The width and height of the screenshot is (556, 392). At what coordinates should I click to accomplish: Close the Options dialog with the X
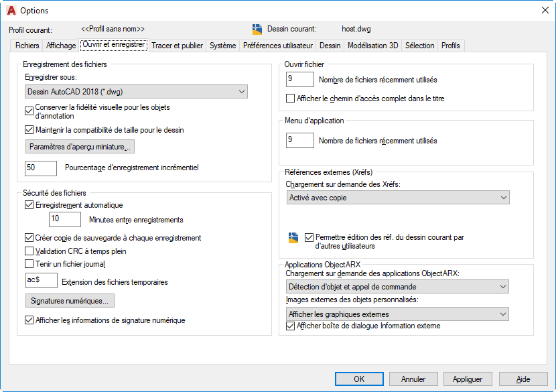tap(545, 10)
